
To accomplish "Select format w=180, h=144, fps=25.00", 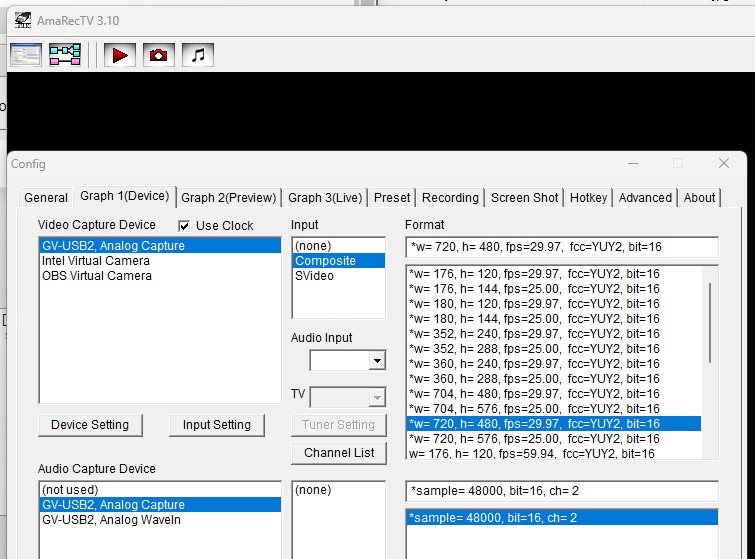I will click(x=554, y=319).
